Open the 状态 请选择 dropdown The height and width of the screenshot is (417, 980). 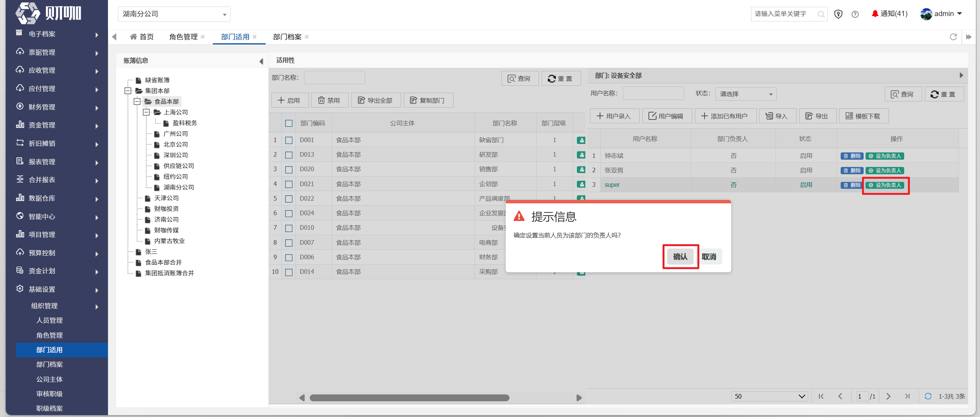tap(745, 94)
